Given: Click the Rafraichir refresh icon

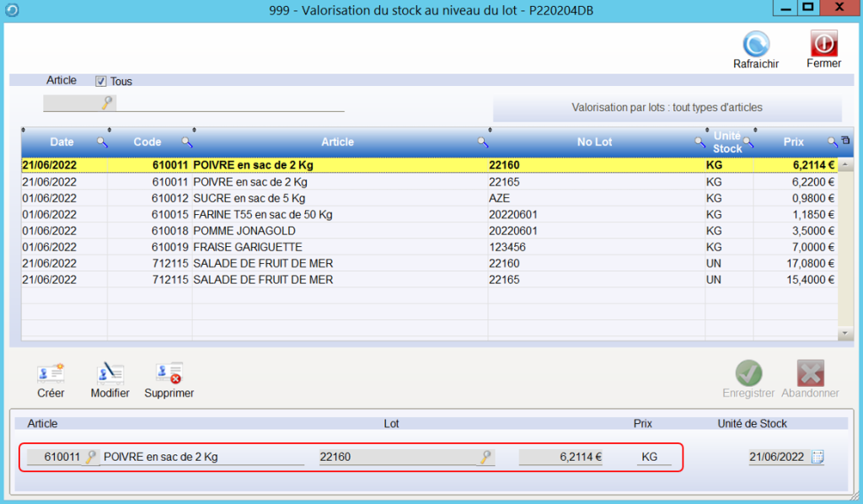Looking at the screenshot, I should click(756, 44).
